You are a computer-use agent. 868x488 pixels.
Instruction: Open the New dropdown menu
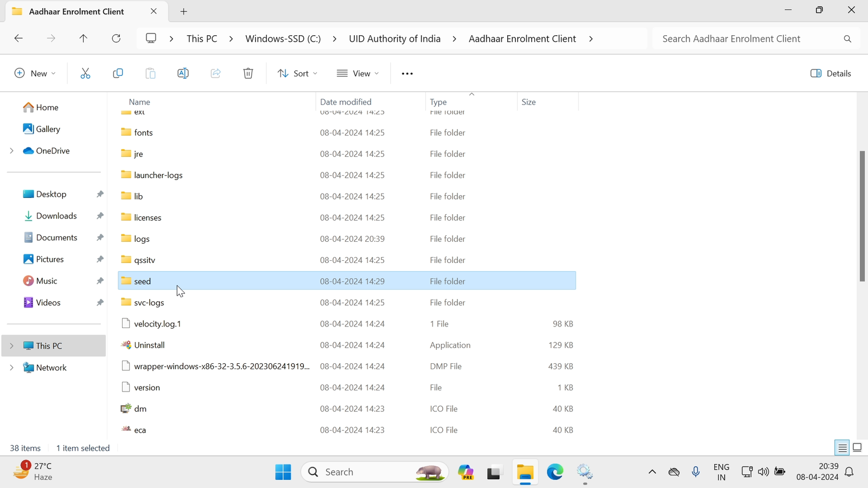(x=35, y=73)
